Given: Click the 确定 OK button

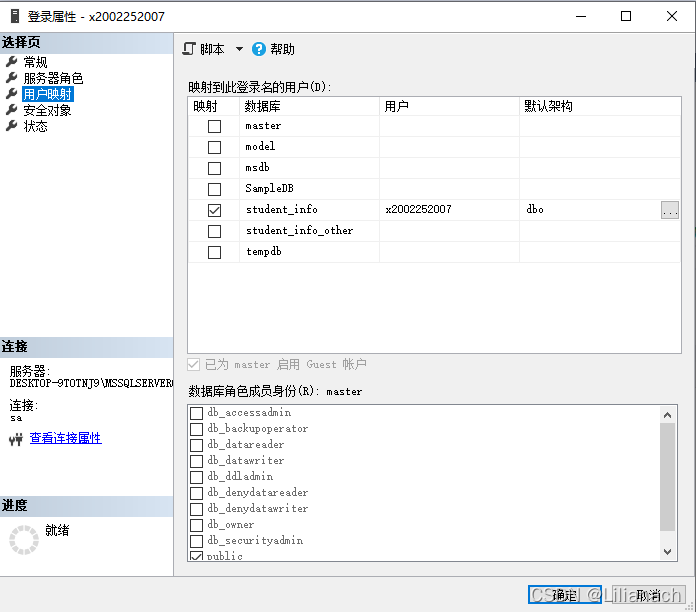Looking at the screenshot, I should 565,595.
